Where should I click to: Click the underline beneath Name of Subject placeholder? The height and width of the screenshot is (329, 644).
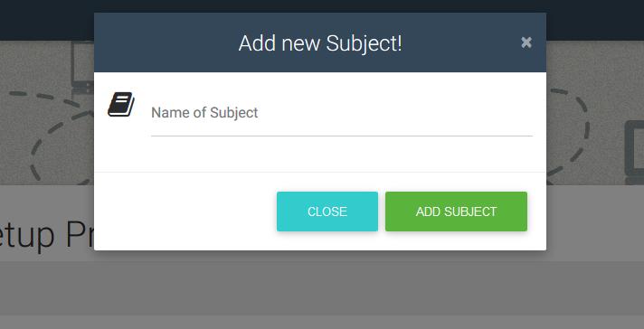[342, 136]
